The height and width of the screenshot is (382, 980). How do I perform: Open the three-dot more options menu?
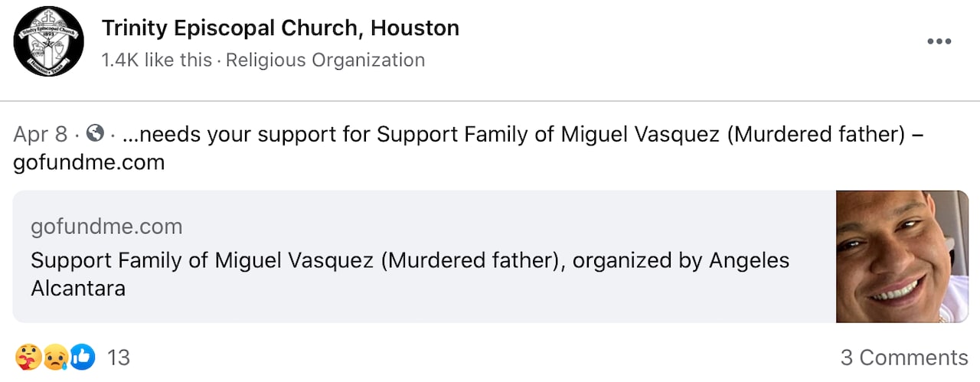tap(939, 41)
